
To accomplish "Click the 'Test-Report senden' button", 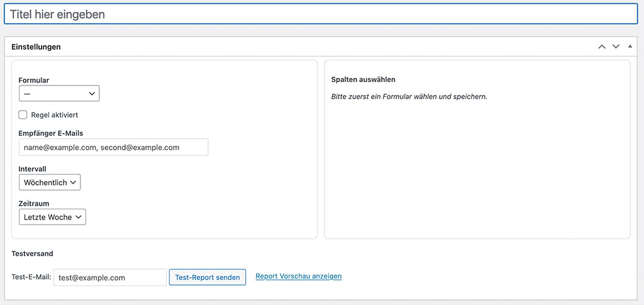I will pos(208,277).
